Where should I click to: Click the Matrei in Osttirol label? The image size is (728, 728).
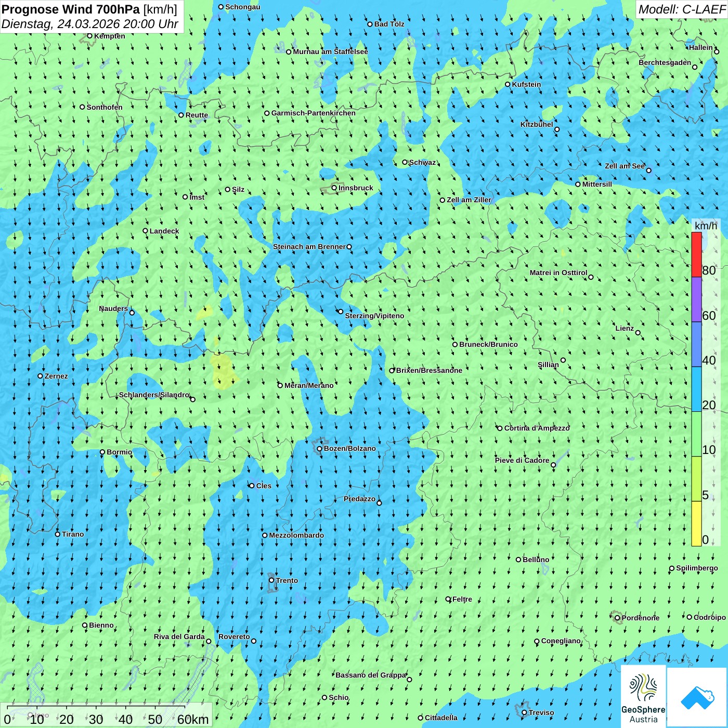coord(558,272)
